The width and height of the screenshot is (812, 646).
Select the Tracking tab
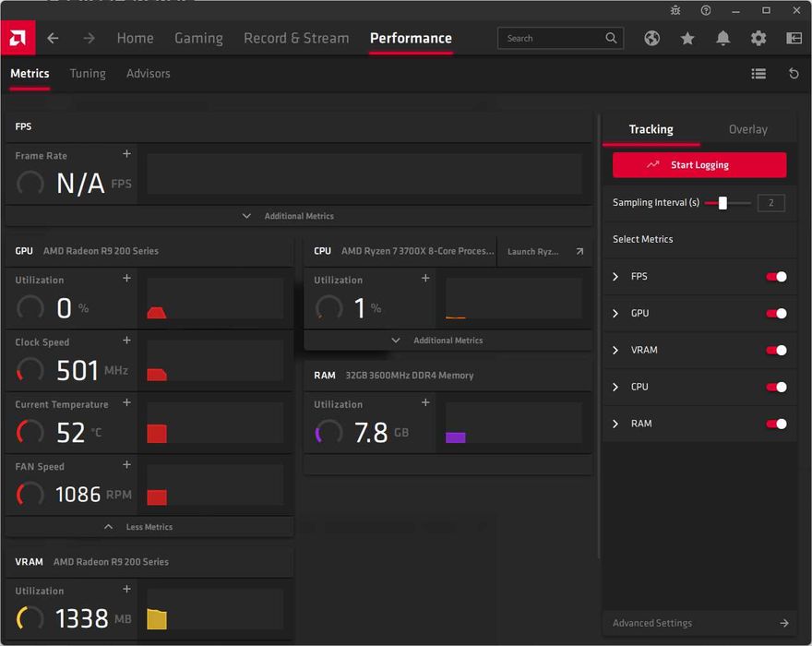(651, 129)
